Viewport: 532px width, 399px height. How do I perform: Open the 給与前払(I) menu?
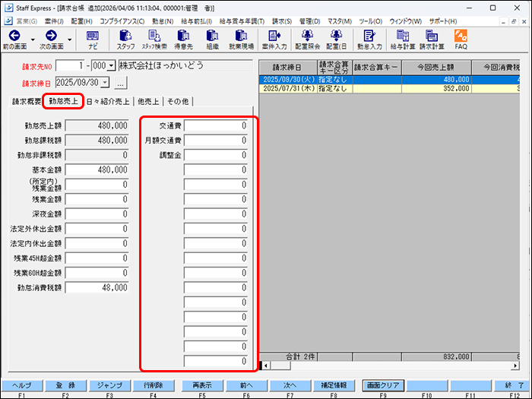(196, 21)
